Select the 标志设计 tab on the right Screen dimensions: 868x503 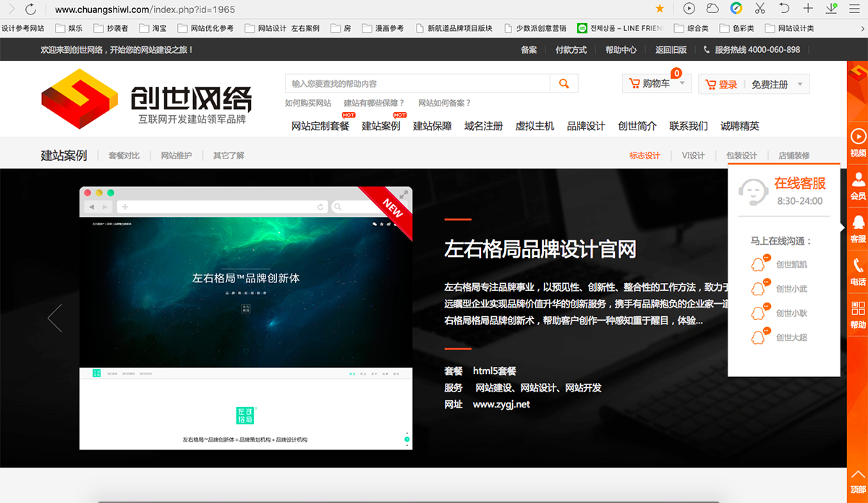coord(644,155)
